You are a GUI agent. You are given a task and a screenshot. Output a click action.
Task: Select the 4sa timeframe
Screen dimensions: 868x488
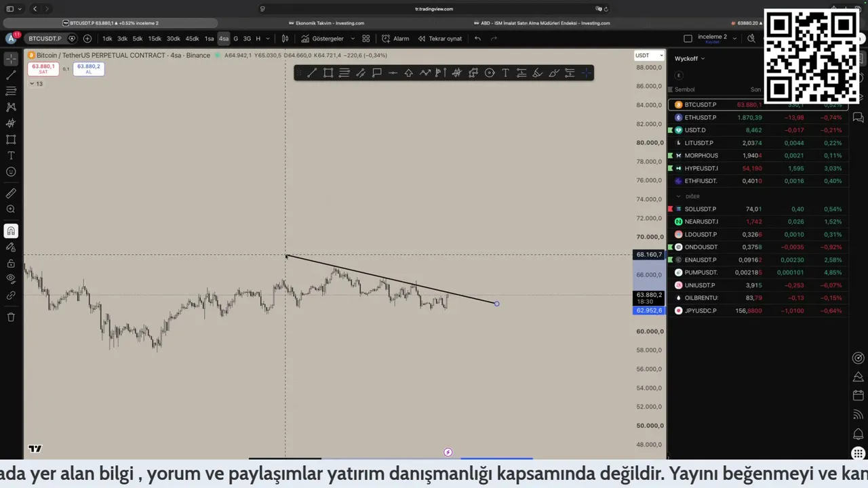(223, 39)
